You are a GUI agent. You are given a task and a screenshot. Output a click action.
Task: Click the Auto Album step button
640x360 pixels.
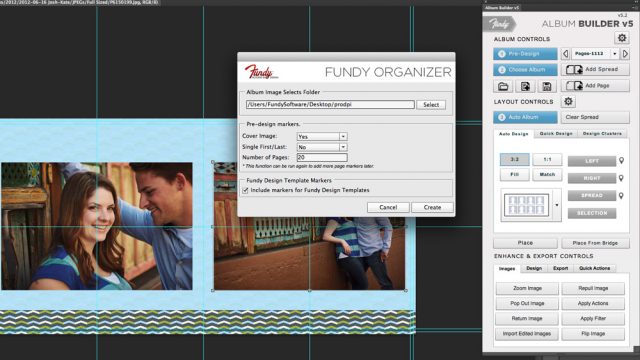(x=525, y=117)
